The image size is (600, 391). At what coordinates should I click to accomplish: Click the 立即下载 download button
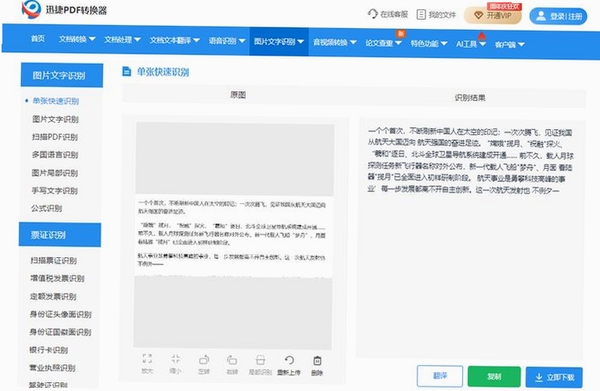point(554,378)
